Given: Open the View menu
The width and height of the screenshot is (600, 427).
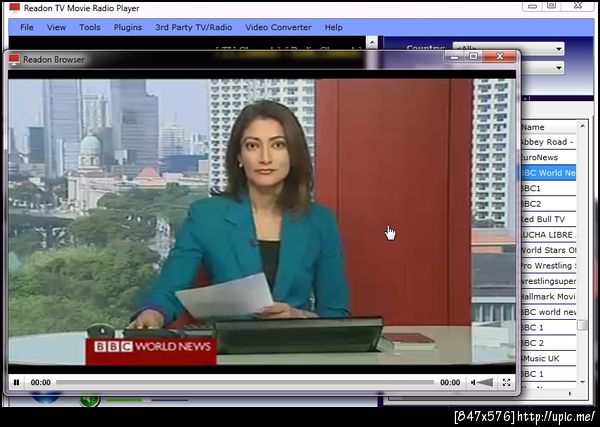Looking at the screenshot, I should (56, 27).
